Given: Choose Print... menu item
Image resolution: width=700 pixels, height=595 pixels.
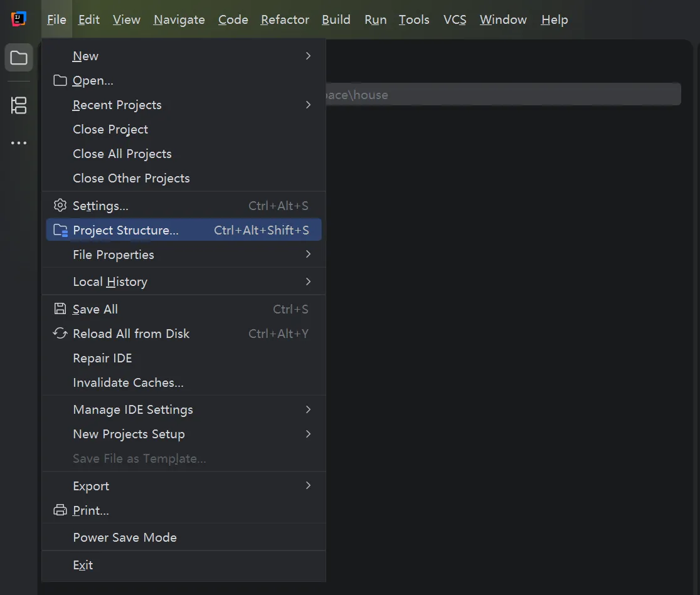Looking at the screenshot, I should (184, 510).
